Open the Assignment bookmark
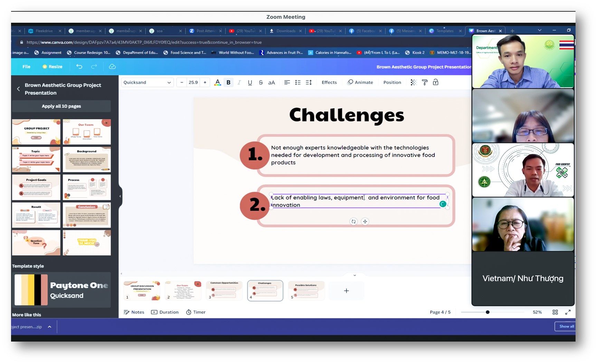The image size is (598, 364). (48, 53)
